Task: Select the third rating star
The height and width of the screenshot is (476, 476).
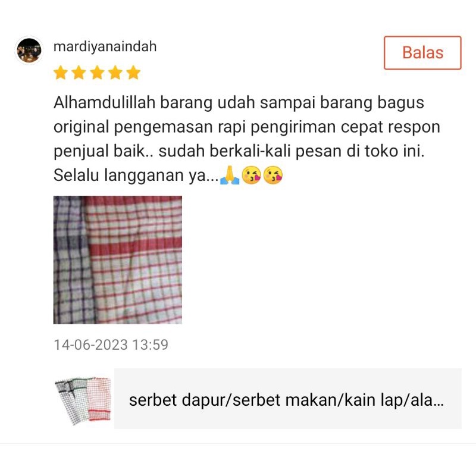Action: coord(97,73)
